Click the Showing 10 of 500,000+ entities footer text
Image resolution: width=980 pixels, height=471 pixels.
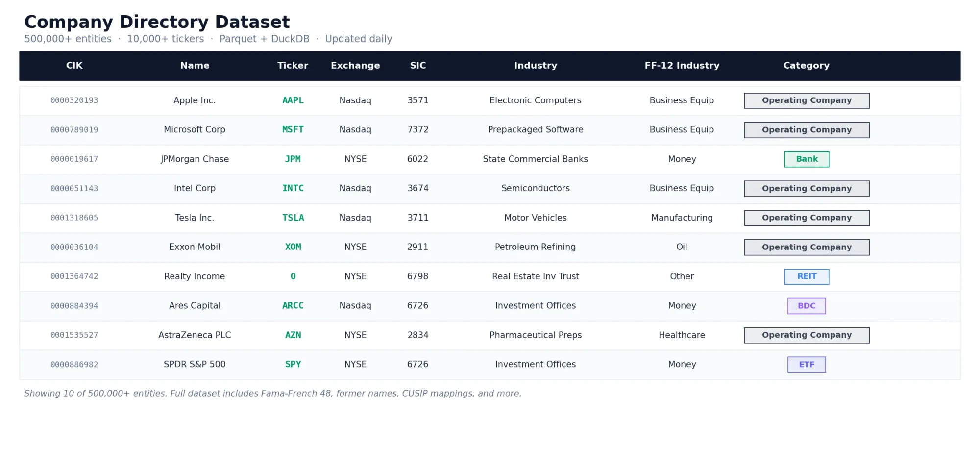pyautogui.click(x=272, y=393)
